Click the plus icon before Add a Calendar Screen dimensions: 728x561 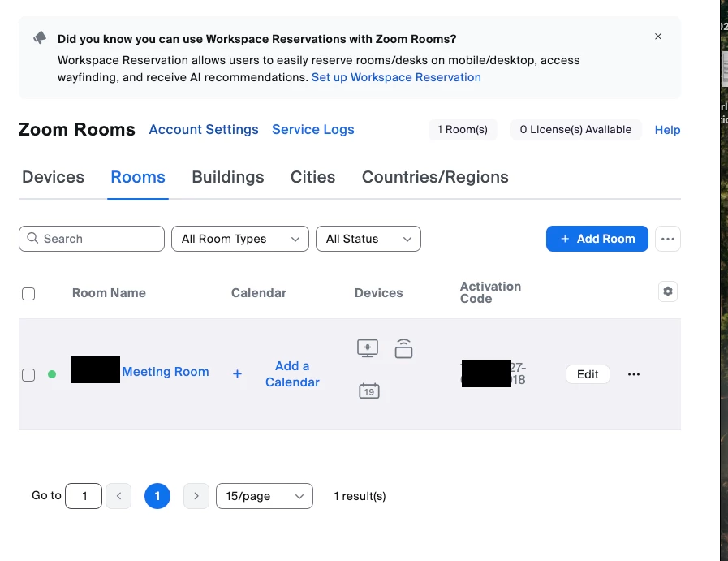pyautogui.click(x=237, y=373)
